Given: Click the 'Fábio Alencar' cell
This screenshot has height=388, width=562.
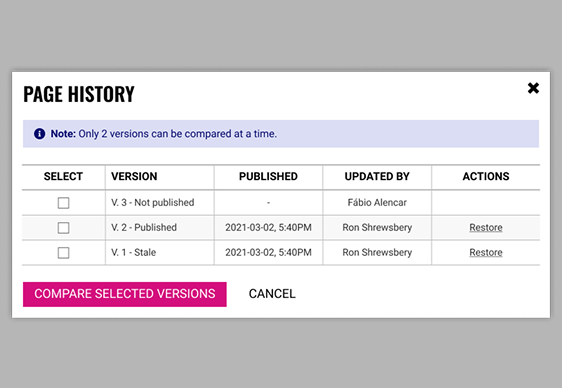Looking at the screenshot, I should 377,202.
